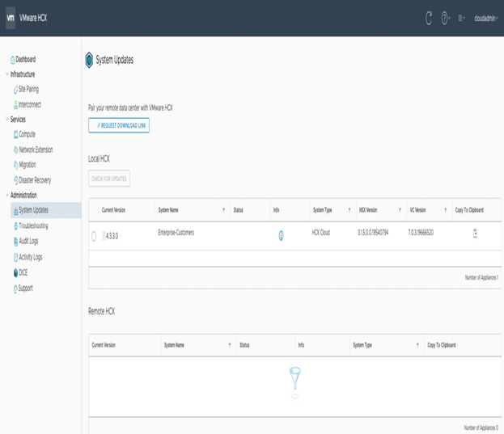Click Request Download Link button
Image resolution: width=504 pixels, height=434 pixels.
point(119,125)
